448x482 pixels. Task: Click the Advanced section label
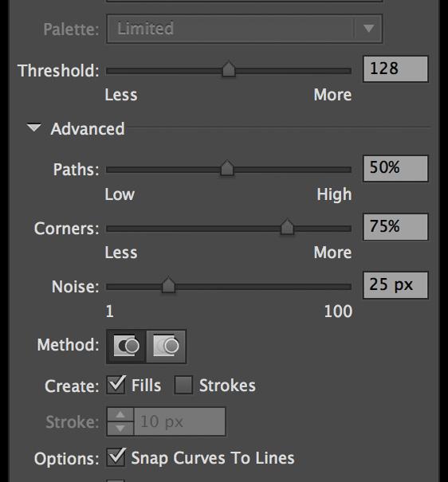pos(88,128)
